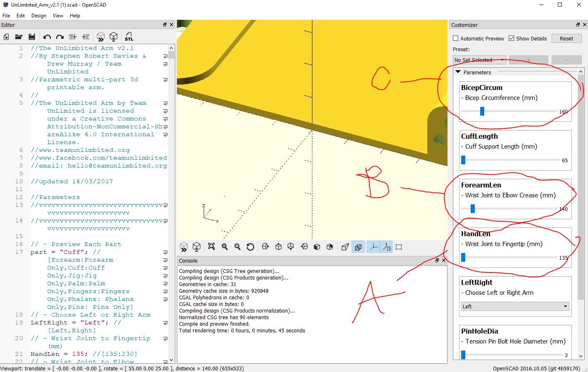The width and height of the screenshot is (588, 372).
Task: Click View All in viewport toolbar
Action: [x=212, y=247]
